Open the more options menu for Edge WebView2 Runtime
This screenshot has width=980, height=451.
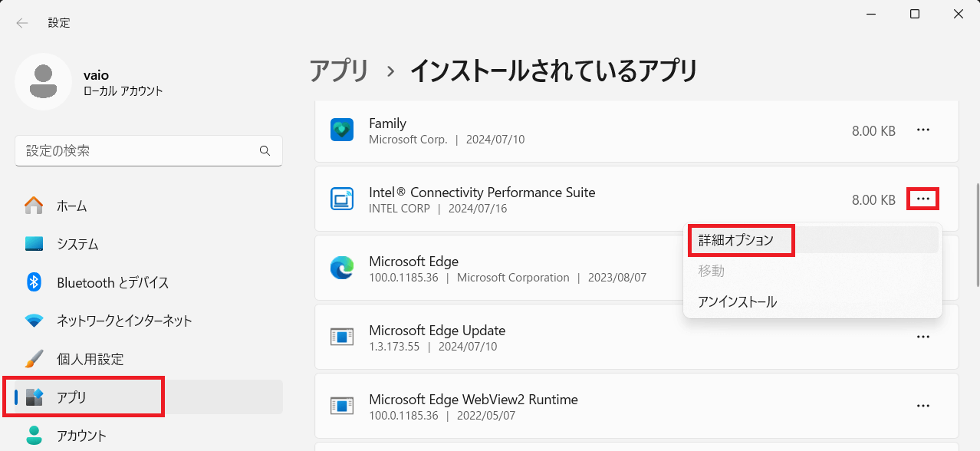923,406
